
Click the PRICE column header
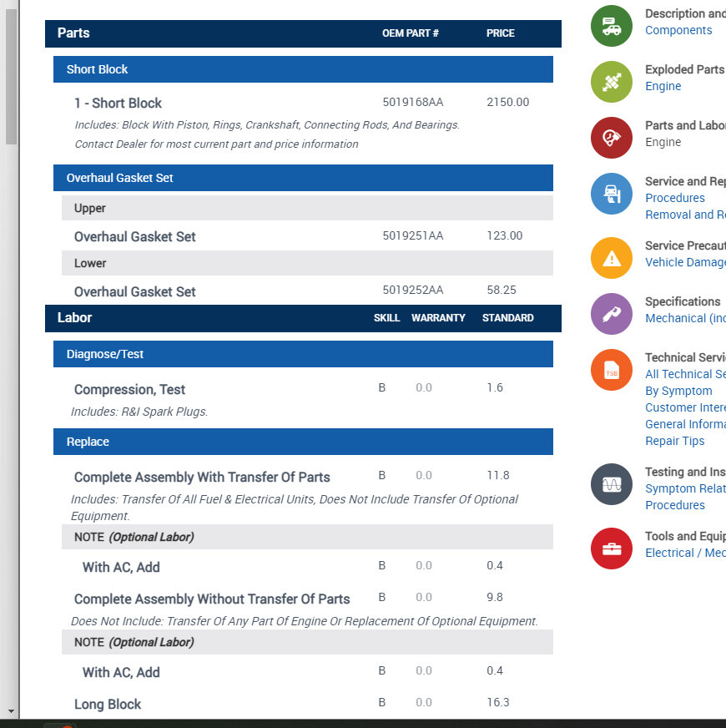coord(501,33)
